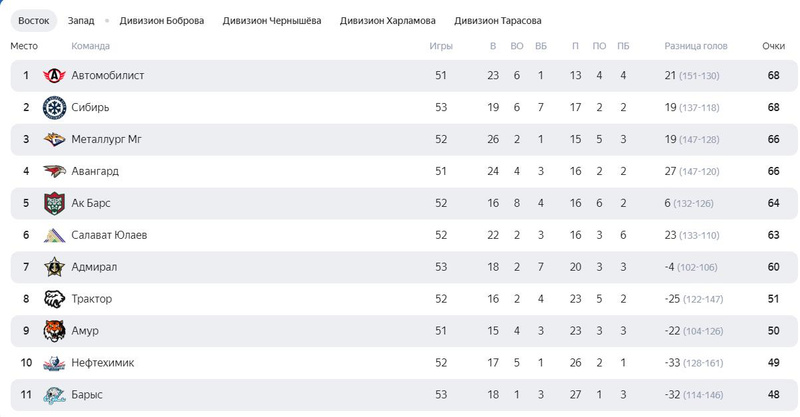Switch to the Запад tab
Screen dimensions: 800x417
point(82,20)
